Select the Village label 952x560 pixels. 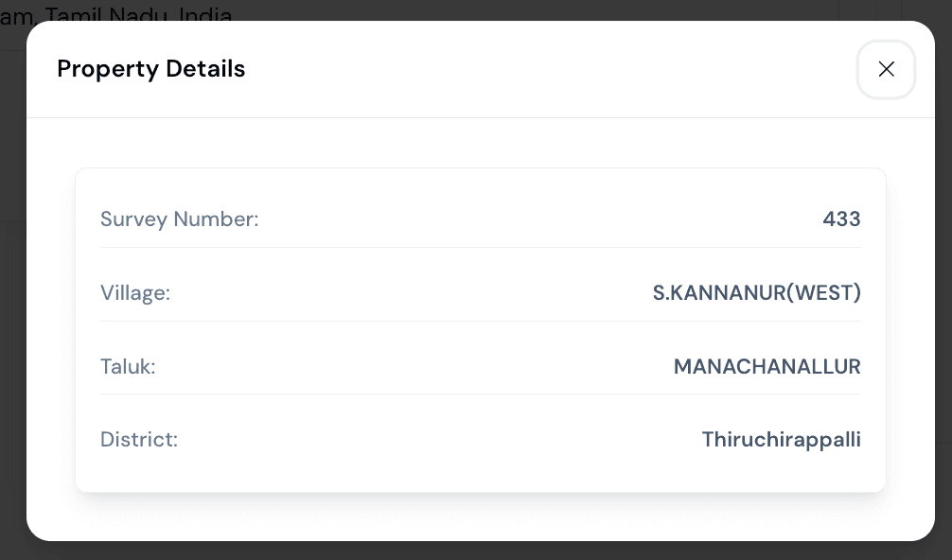click(135, 293)
